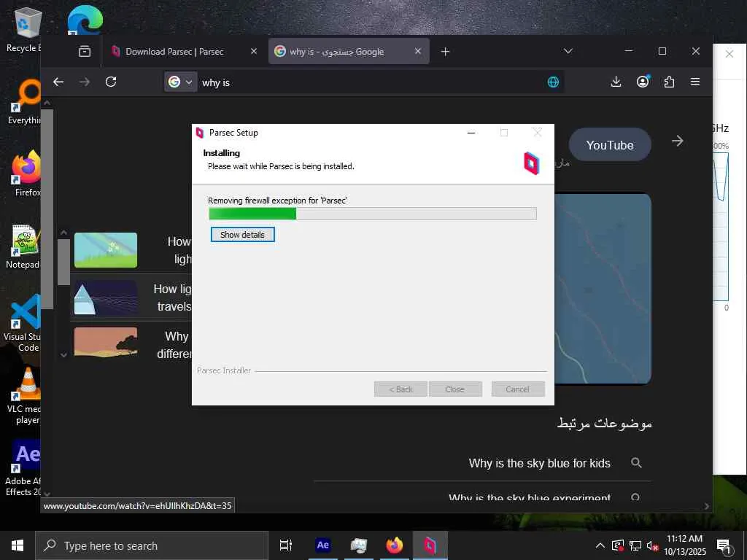The height and width of the screenshot is (560, 747).
Task: Select the Firefox desktop shortcut
Action: [26, 174]
